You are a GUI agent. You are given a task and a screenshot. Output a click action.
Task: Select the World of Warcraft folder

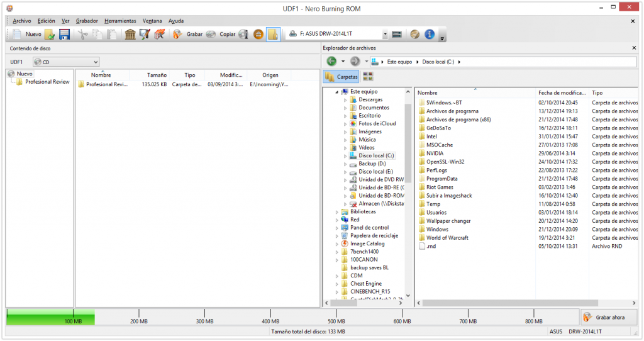pos(447,237)
